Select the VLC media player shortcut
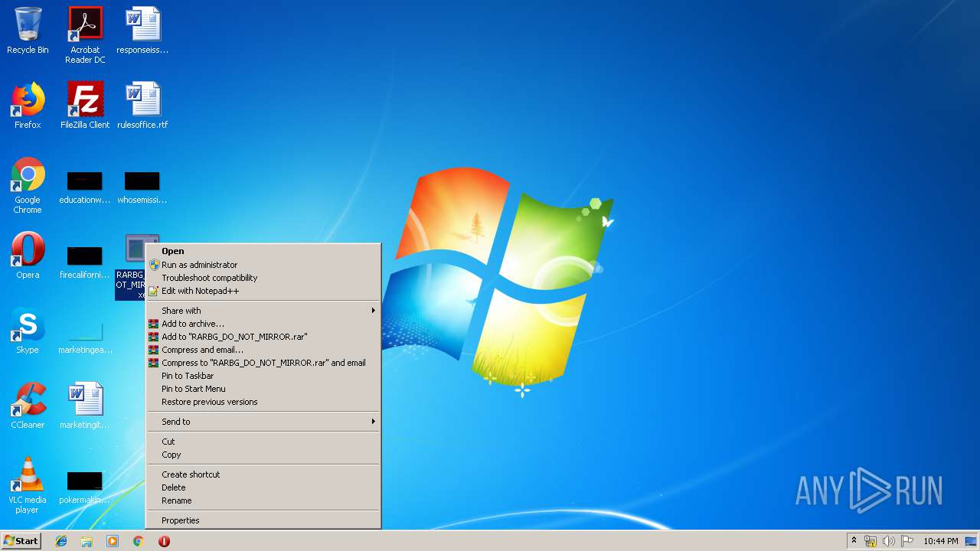The height and width of the screenshot is (551, 980). pos(28,485)
